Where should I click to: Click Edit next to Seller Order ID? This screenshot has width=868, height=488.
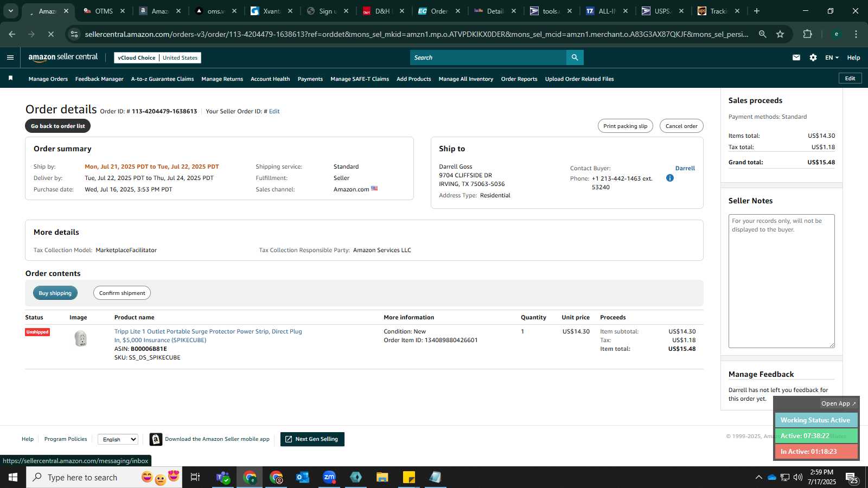(x=275, y=111)
